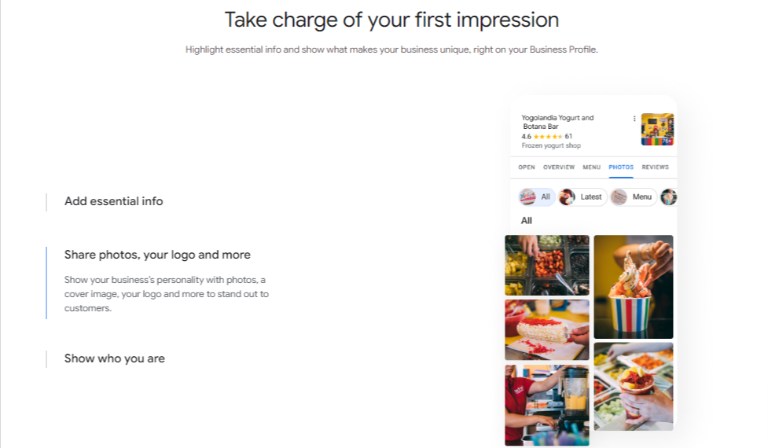Open the blender smoothie worker photo

(547, 405)
